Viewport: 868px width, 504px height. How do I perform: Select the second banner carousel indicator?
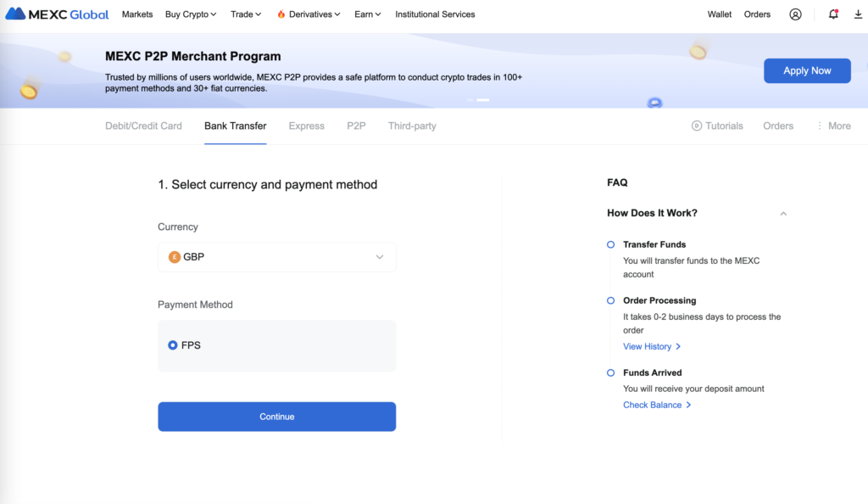pyautogui.click(x=482, y=100)
